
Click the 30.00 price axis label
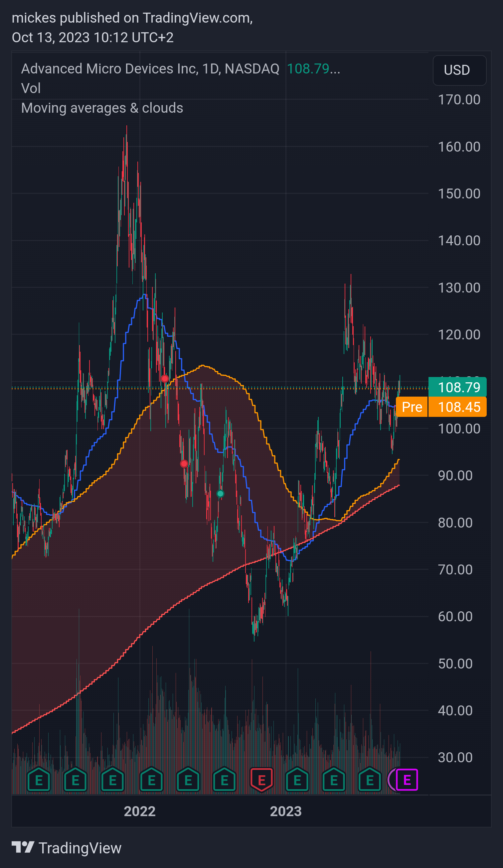(x=455, y=757)
